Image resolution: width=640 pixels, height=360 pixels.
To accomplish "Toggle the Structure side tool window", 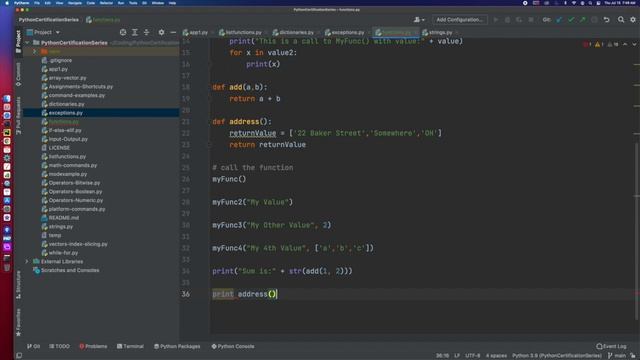I will coord(18,284).
